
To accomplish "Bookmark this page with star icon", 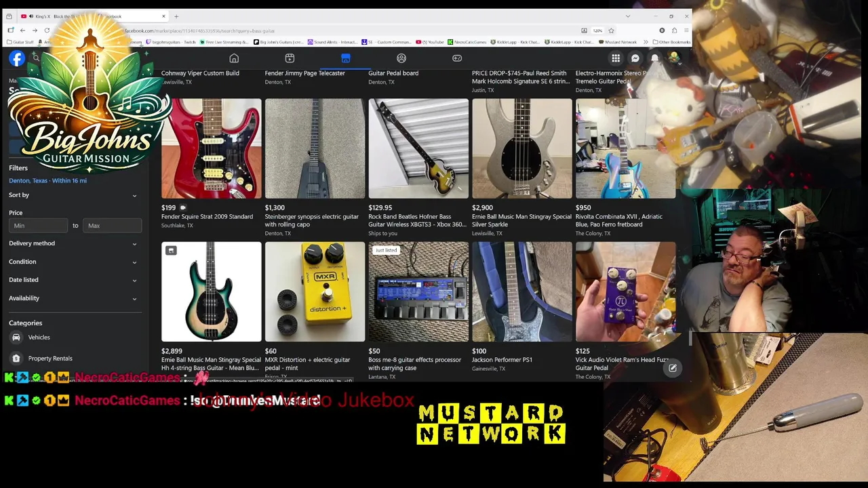I will [611, 30].
